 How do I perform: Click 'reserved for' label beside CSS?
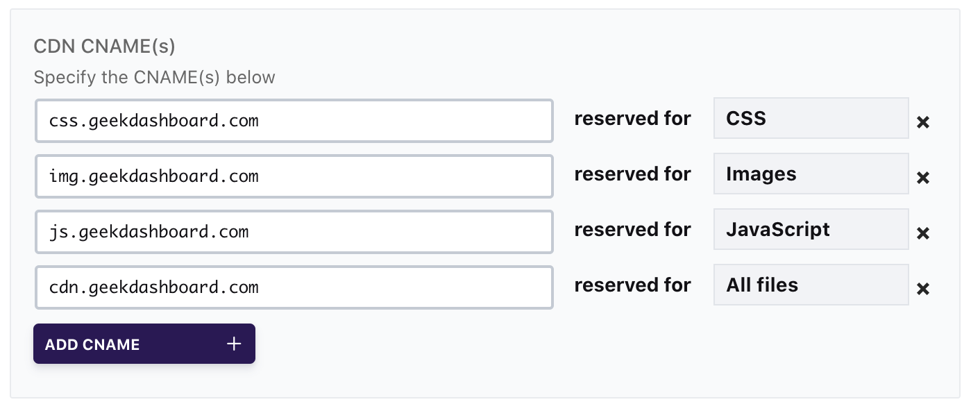(x=632, y=119)
